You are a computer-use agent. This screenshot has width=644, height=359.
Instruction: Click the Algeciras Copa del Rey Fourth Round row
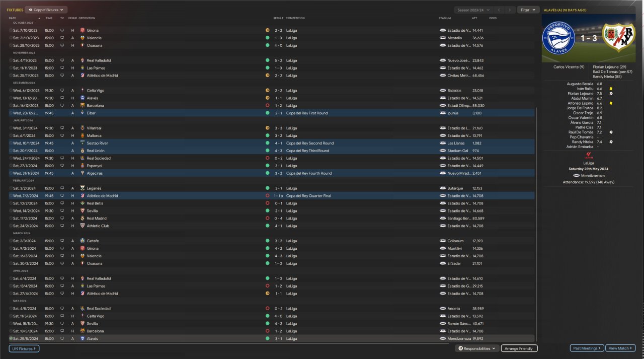[x=272, y=173]
